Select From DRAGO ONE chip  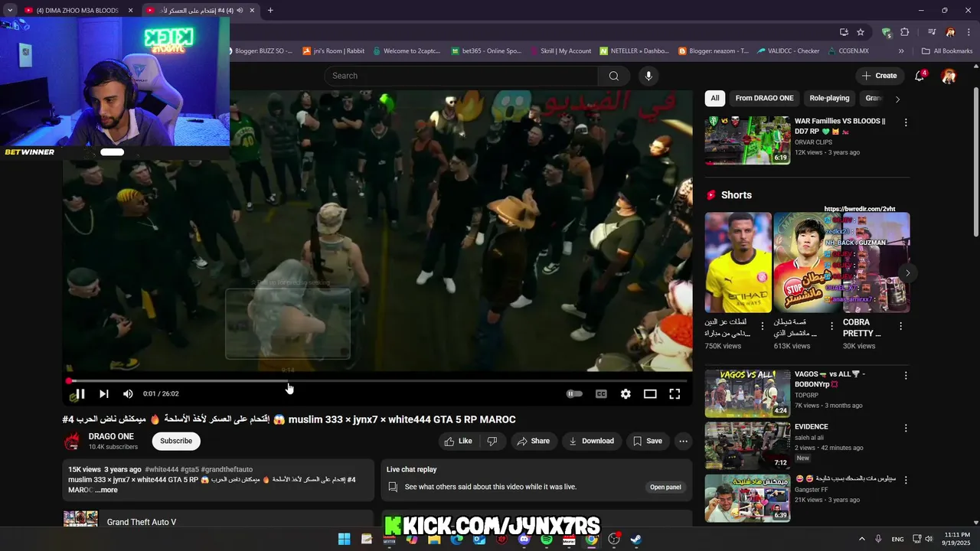tap(764, 98)
